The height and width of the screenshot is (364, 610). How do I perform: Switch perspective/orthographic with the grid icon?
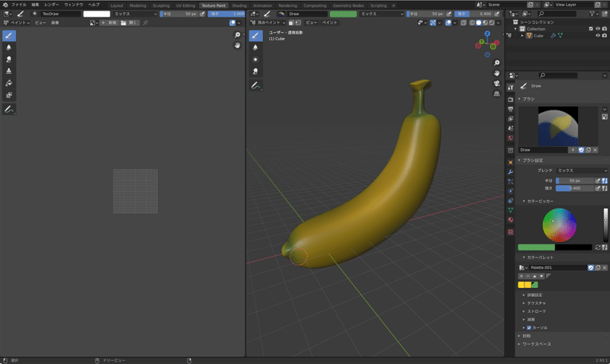(497, 94)
